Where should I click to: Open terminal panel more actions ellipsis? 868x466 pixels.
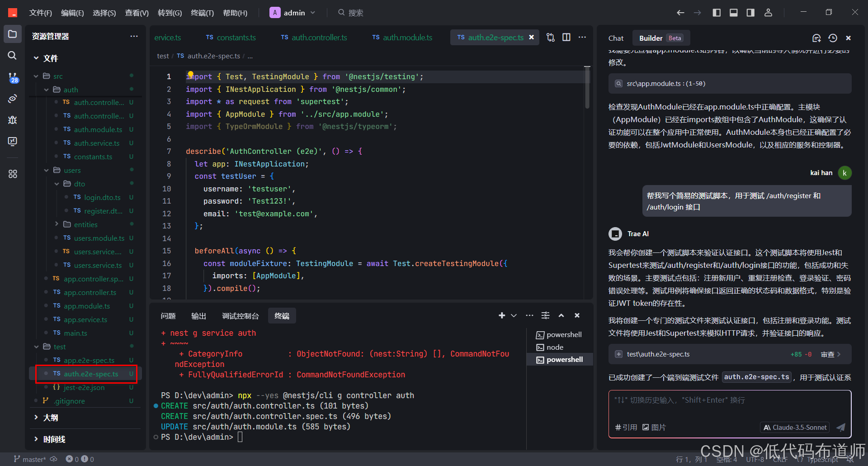(x=529, y=315)
